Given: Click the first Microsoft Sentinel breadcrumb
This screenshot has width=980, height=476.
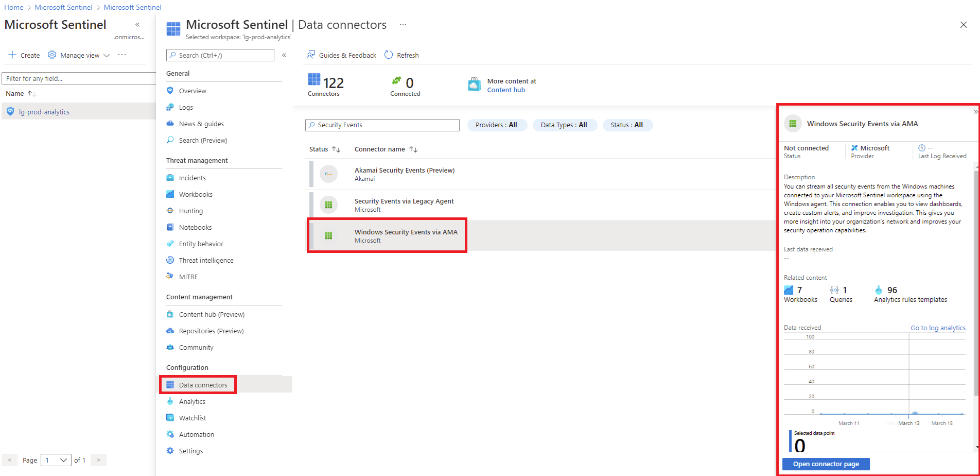Looking at the screenshot, I should coord(64,7).
